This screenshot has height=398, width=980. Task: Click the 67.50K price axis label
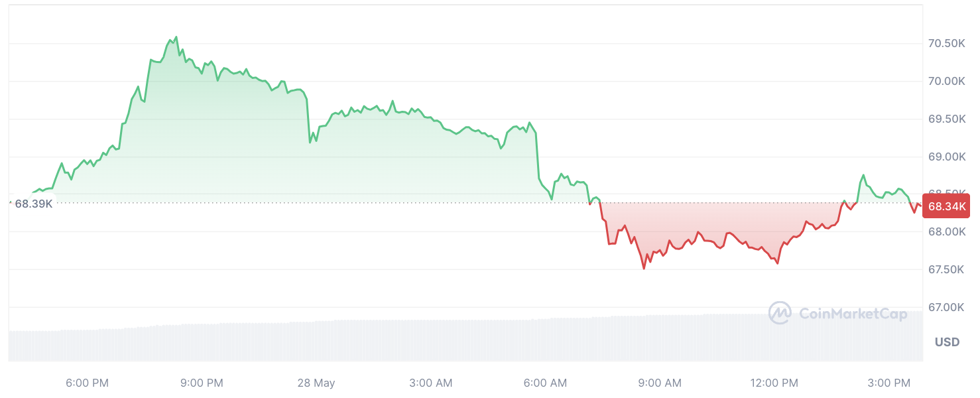tap(946, 269)
